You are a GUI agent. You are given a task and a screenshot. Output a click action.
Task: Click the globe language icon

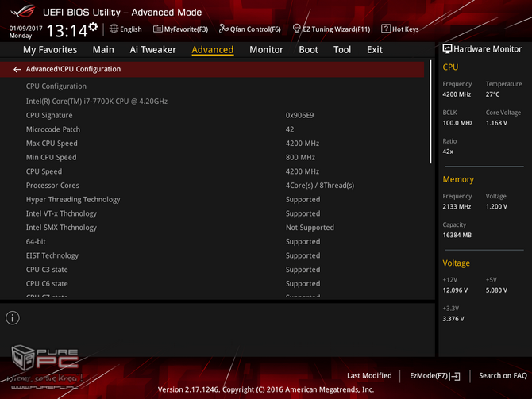click(114, 29)
